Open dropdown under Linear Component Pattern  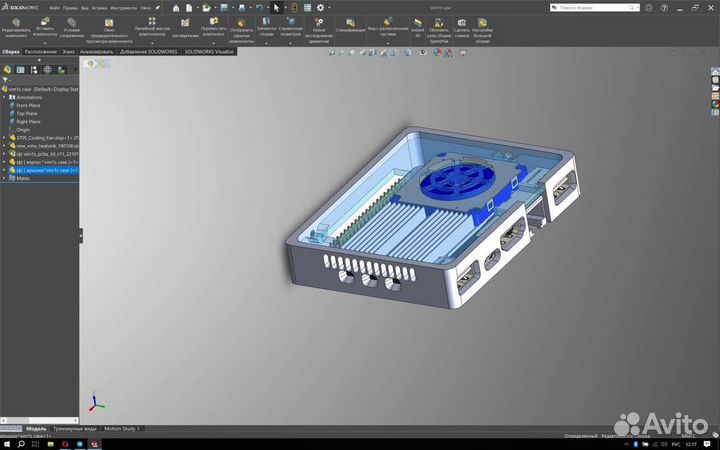[x=152, y=43]
